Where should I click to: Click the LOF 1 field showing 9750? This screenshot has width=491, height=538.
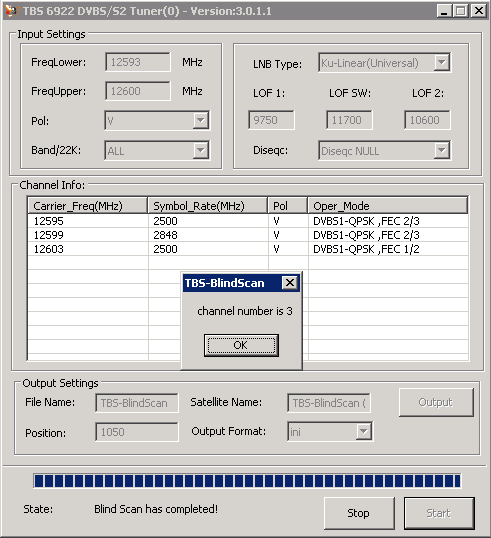271,120
